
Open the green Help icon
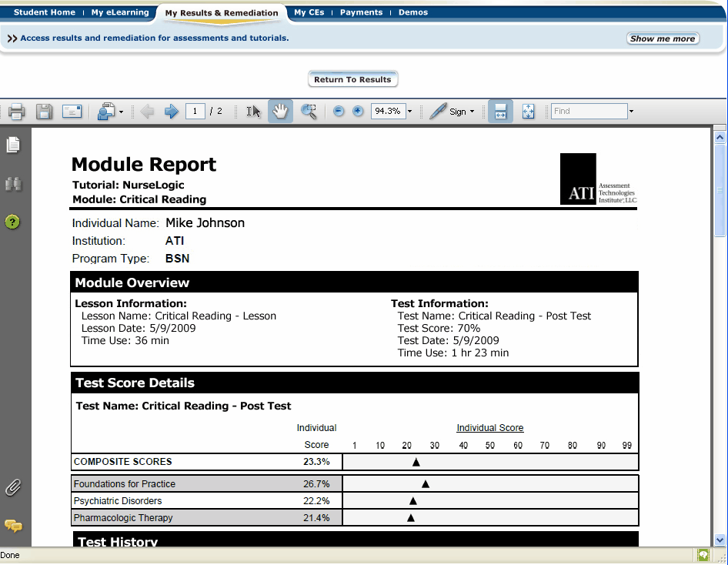[13, 222]
